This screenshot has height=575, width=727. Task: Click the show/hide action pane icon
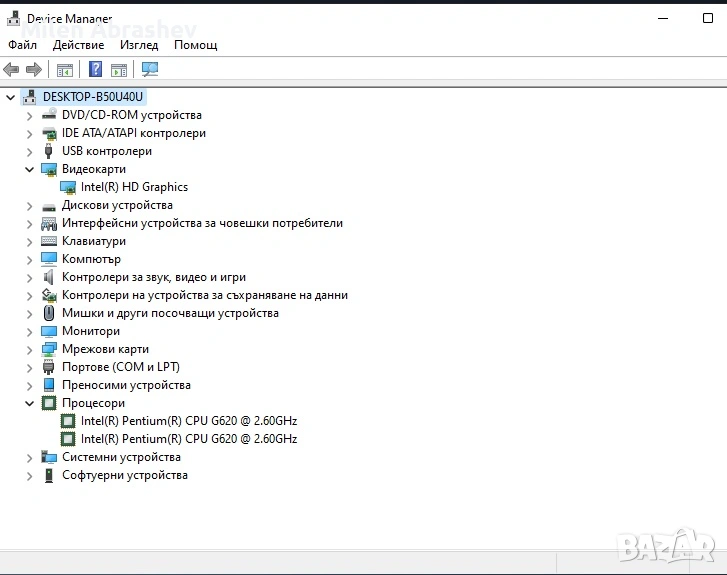[x=119, y=69]
